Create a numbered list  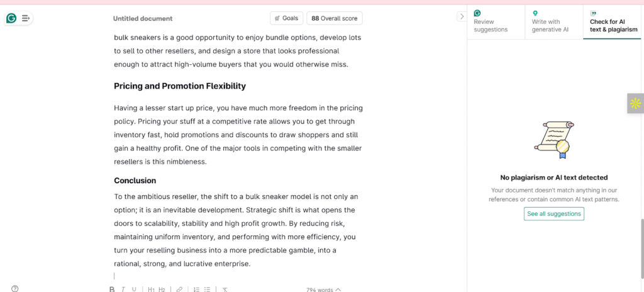[x=196, y=289]
